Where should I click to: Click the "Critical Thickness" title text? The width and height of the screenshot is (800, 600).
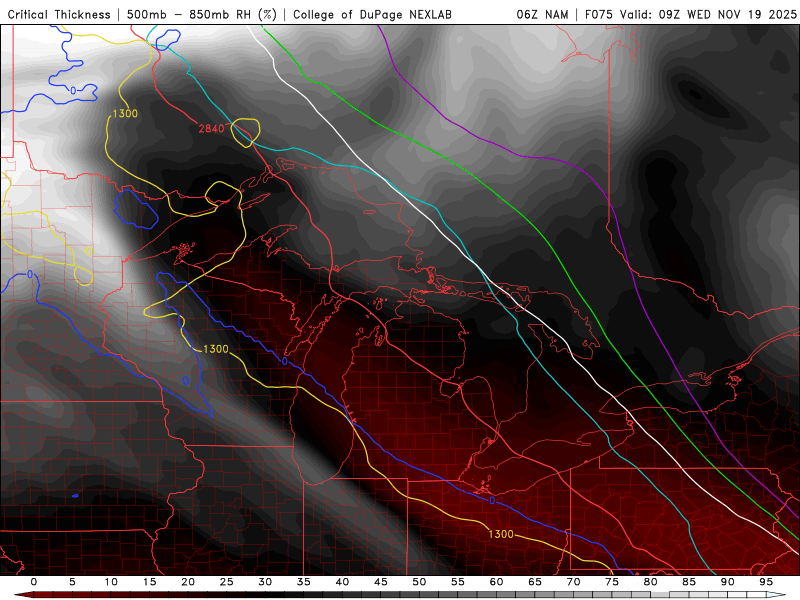tap(59, 14)
